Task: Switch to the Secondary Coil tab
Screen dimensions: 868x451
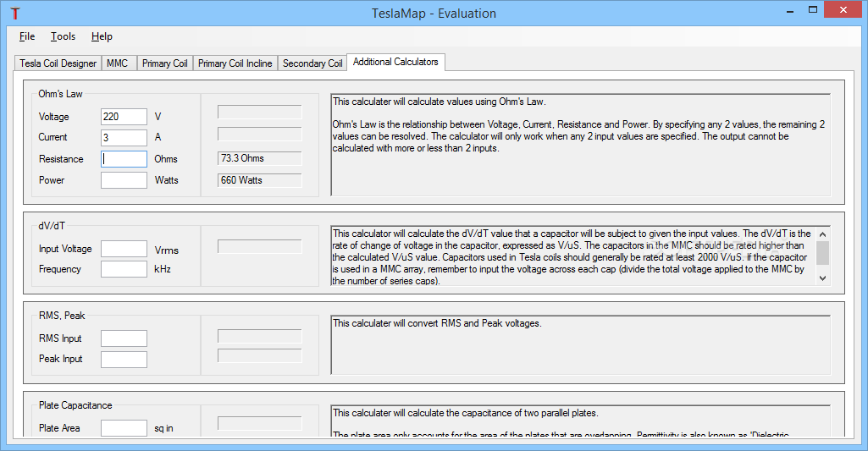Action: (x=312, y=63)
